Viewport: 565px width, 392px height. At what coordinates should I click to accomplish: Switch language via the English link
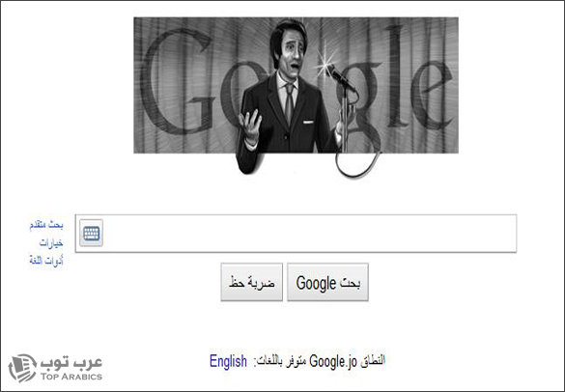click(228, 361)
